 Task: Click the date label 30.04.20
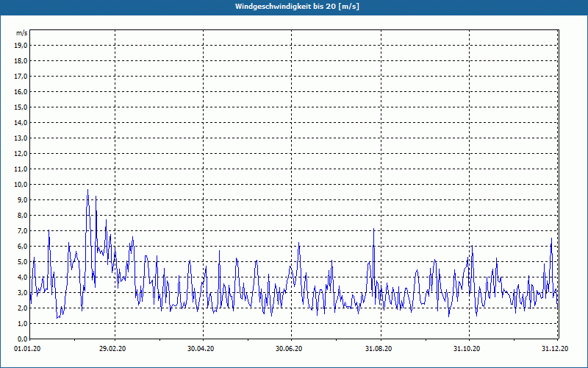[x=201, y=349]
